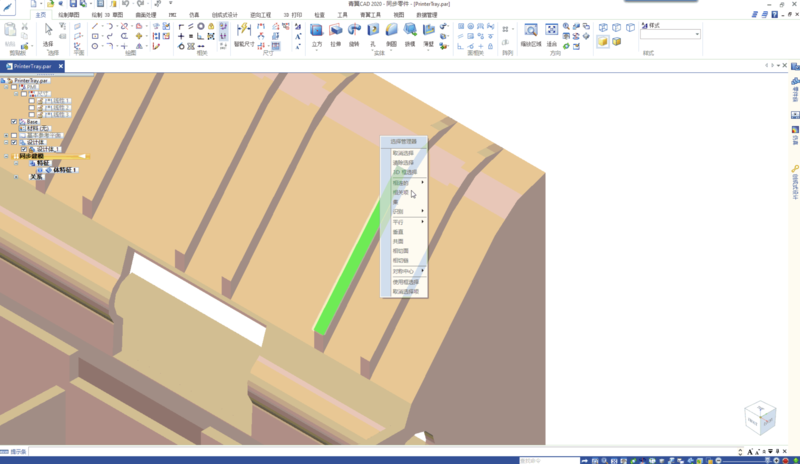Toggle the Base checkbox in the tree
800x464 pixels.
point(14,121)
